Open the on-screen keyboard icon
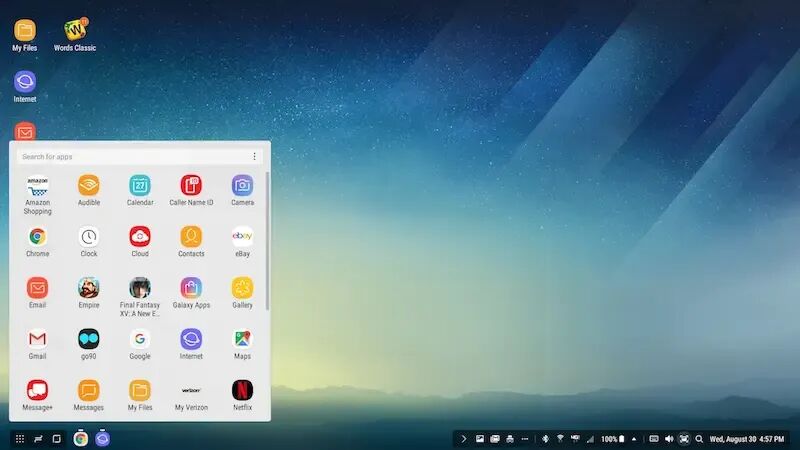The image size is (800, 450). pyautogui.click(x=654, y=439)
